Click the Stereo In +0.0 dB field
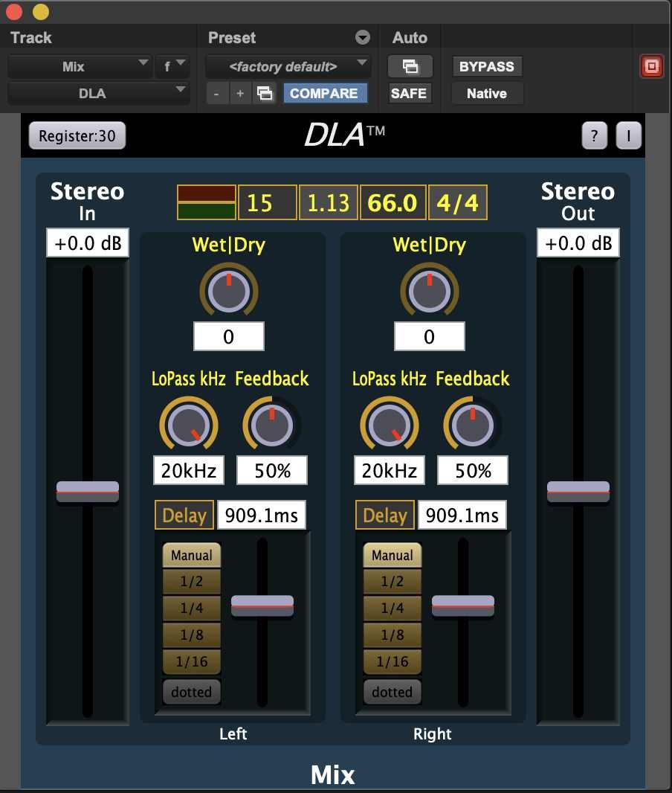This screenshot has height=793, width=672. click(88, 243)
